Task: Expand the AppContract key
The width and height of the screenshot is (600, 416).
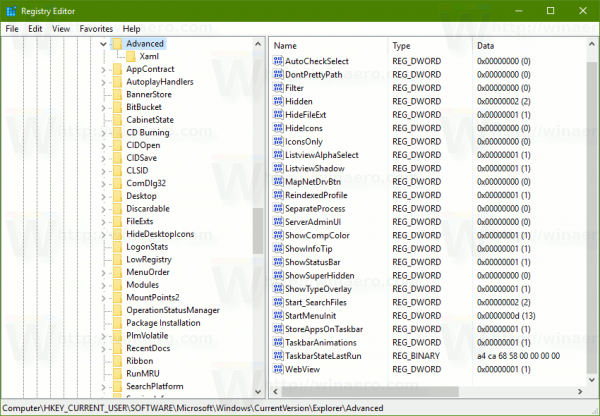Action: (103, 70)
